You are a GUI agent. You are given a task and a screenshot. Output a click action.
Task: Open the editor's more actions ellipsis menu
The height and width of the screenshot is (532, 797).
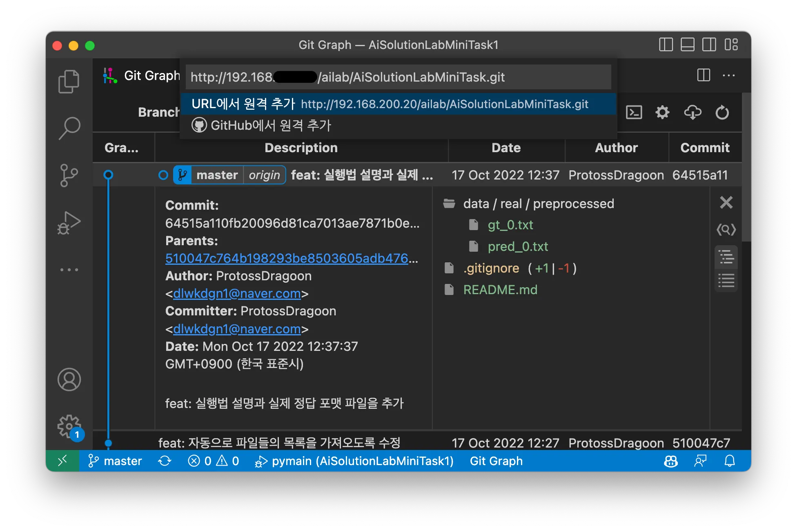click(x=728, y=75)
